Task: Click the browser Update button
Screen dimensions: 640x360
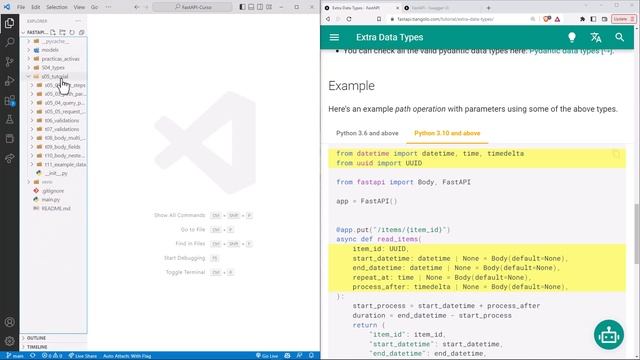Action: pyautogui.click(x=623, y=19)
